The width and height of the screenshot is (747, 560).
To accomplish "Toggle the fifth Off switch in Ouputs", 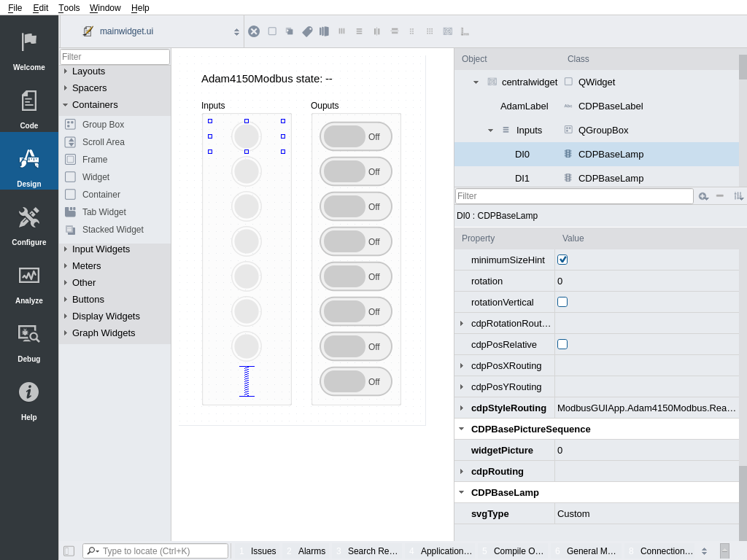I will click(x=356, y=276).
